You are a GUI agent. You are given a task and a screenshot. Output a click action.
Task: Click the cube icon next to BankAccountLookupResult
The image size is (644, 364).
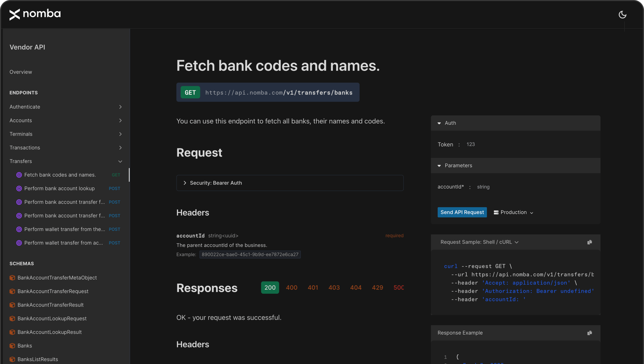pyautogui.click(x=12, y=332)
